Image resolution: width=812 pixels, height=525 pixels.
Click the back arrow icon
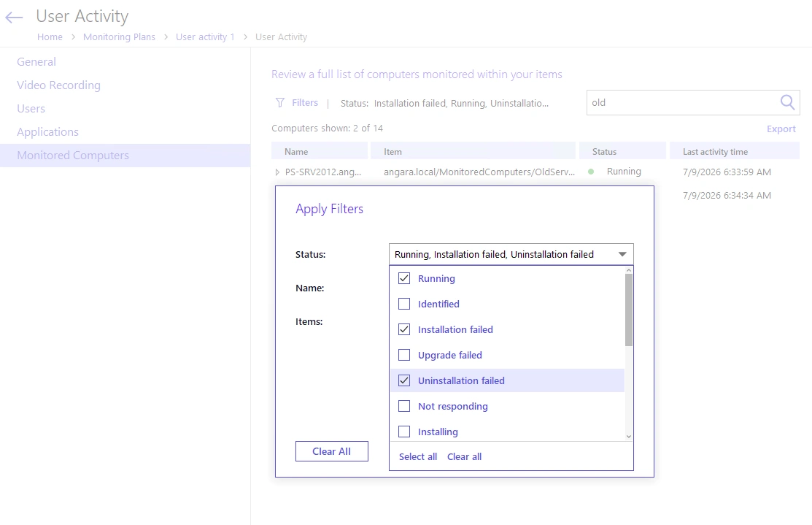pos(14,17)
